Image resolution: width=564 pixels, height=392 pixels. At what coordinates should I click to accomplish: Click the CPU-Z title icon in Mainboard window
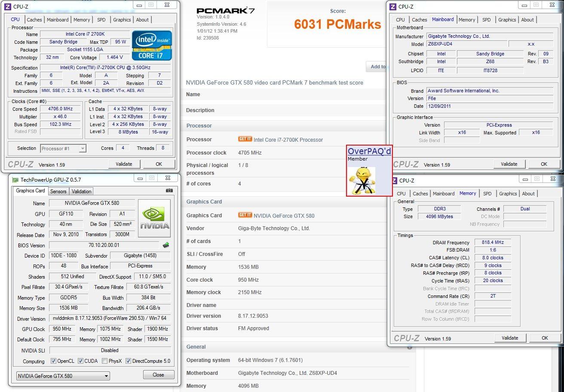tap(392, 6)
